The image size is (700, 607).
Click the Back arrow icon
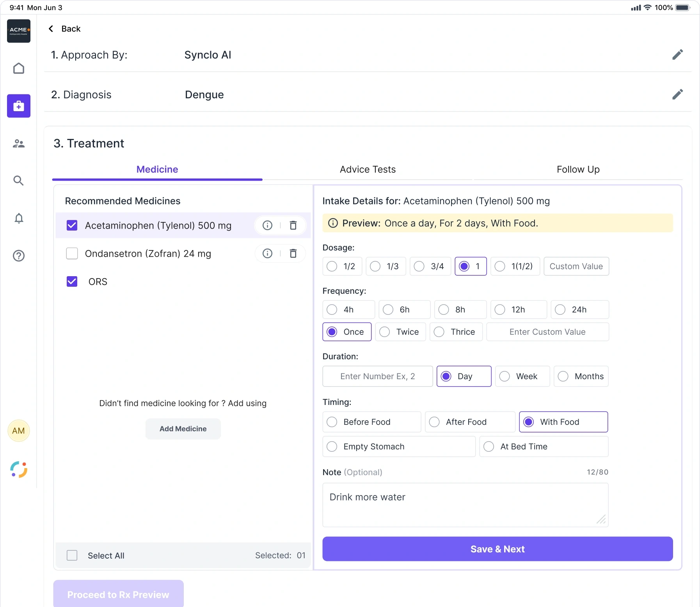[51, 29]
